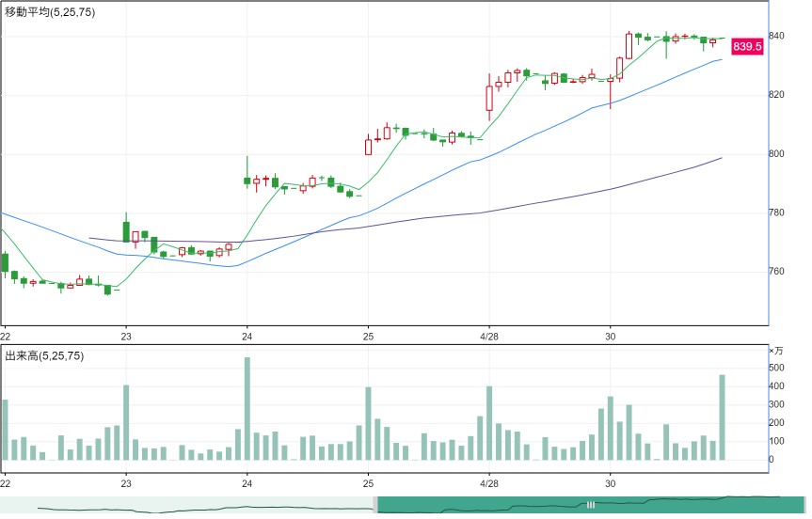Click the 500 volume axis label
The height and width of the screenshot is (519, 812).
[x=777, y=368]
